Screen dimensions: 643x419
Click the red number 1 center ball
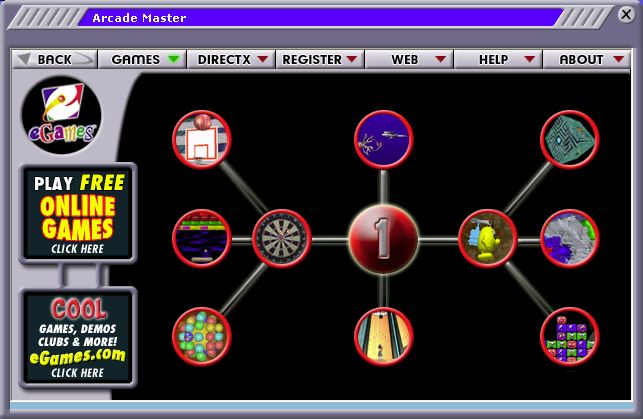383,238
